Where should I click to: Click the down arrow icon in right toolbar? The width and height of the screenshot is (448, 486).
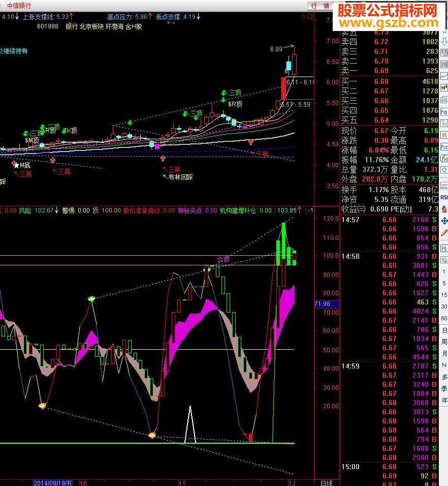444,42
